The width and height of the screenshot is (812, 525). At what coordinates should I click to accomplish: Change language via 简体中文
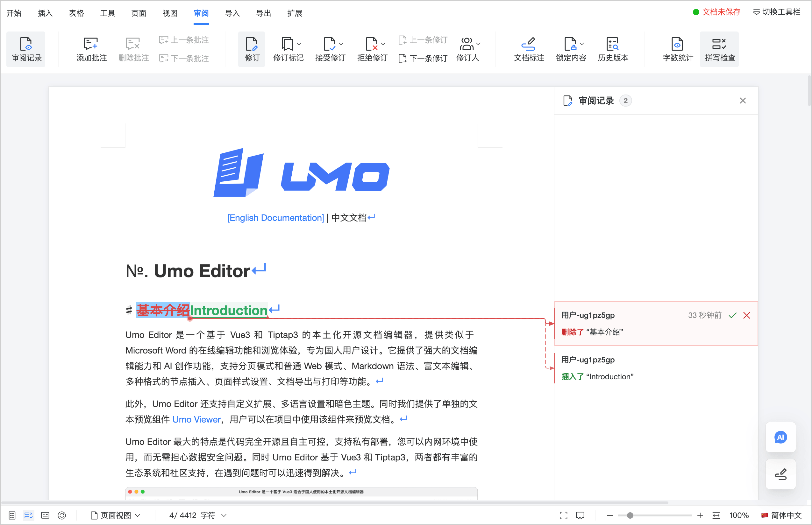click(781, 515)
